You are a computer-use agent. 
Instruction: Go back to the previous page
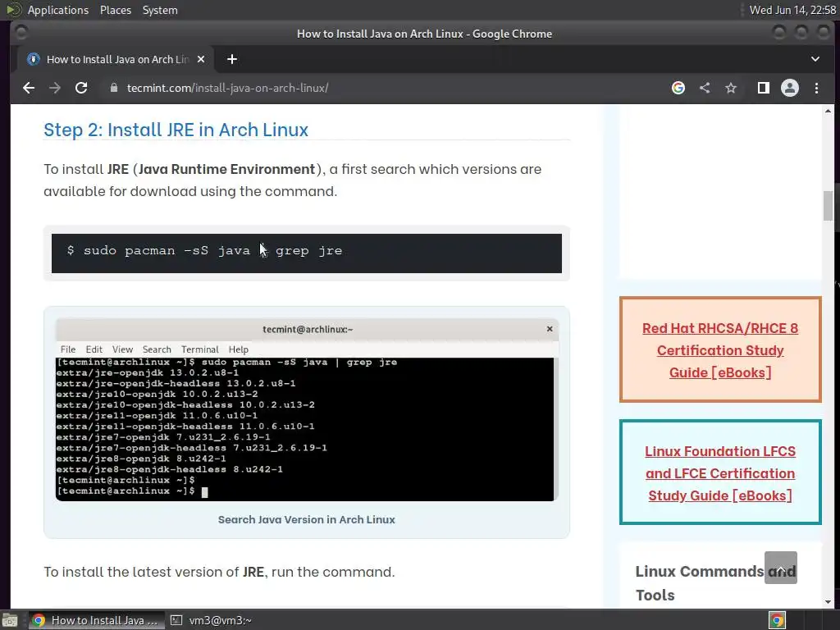29,88
